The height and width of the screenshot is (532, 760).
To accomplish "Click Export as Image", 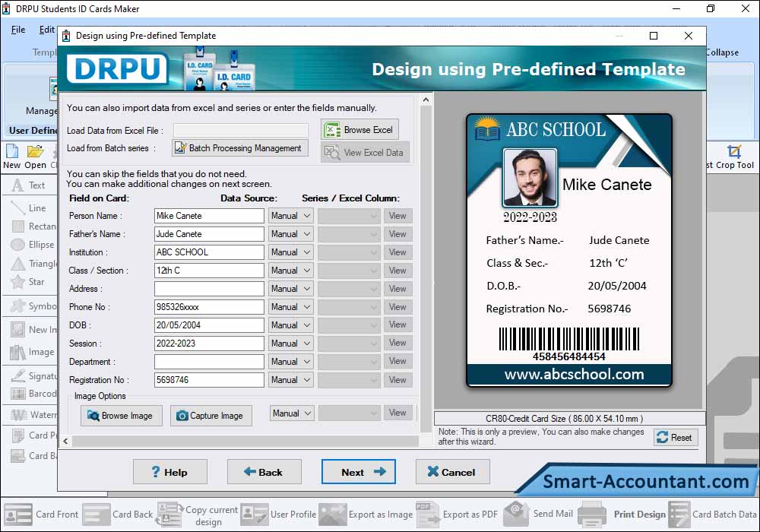I will click(x=366, y=514).
